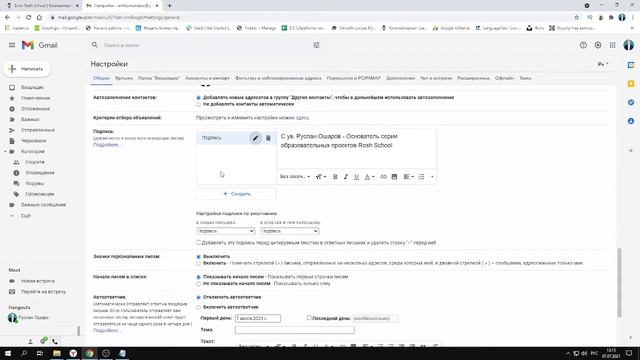Check the last day checkbox for autoresponder
The width and height of the screenshot is (640, 360).
tap(309, 318)
